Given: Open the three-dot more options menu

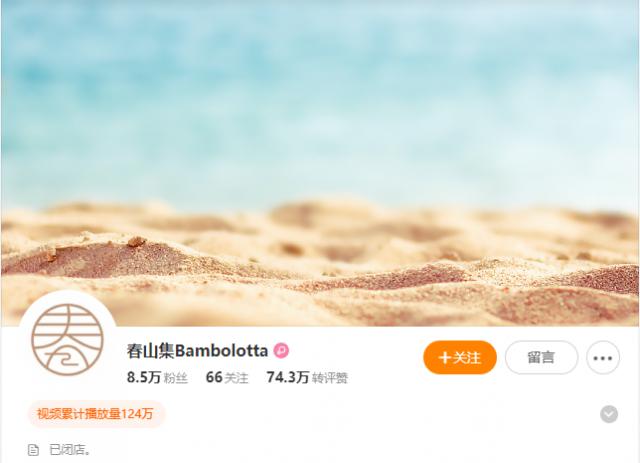Looking at the screenshot, I should [603, 358].
